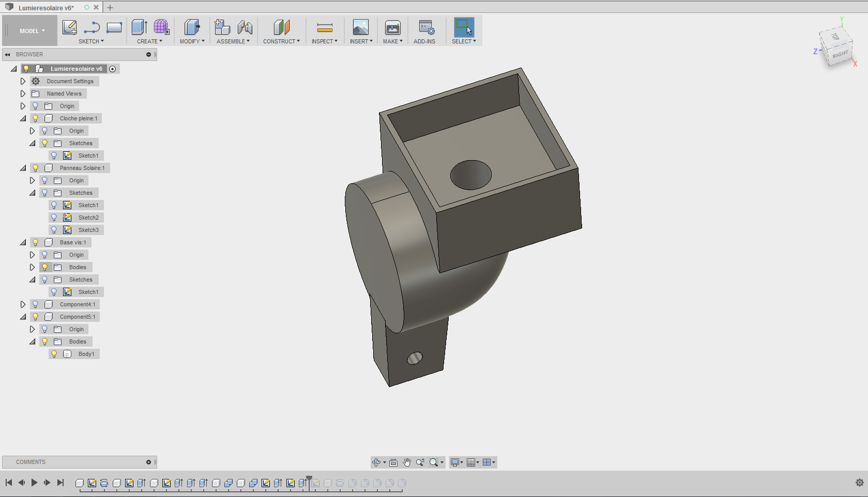Go to end of timeline
This screenshot has height=497, width=868.
(x=60, y=483)
